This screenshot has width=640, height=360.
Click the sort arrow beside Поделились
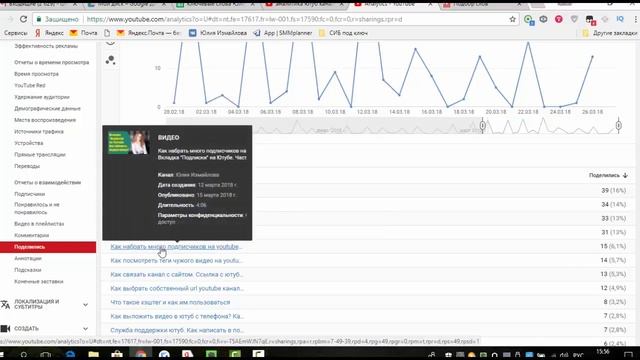pyautogui.click(x=625, y=175)
